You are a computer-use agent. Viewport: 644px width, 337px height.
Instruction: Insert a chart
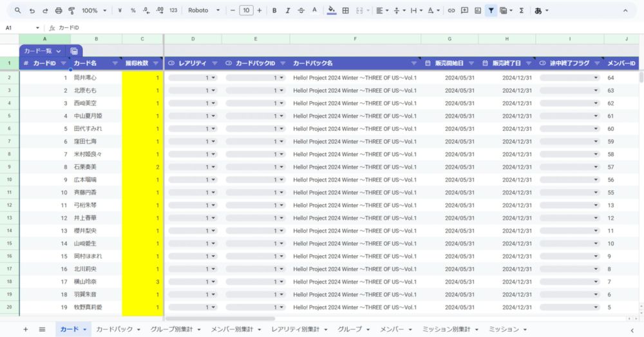pyautogui.click(x=478, y=11)
